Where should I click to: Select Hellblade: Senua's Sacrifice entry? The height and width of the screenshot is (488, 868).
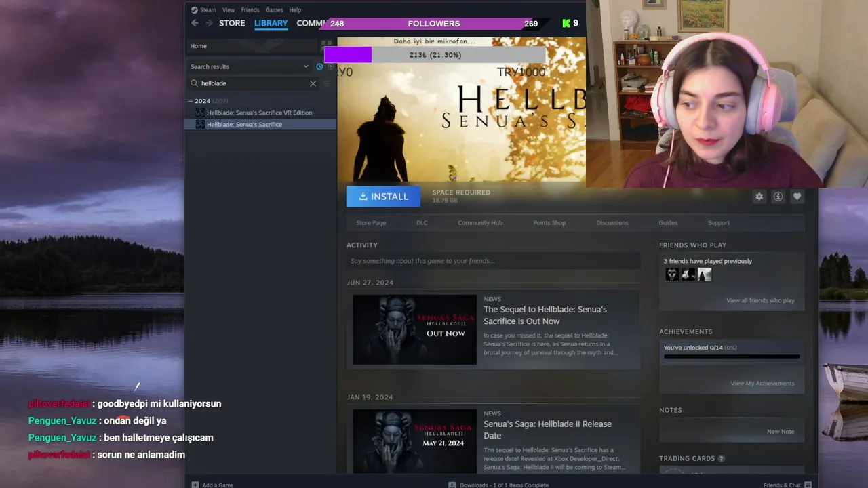(260, 124)
